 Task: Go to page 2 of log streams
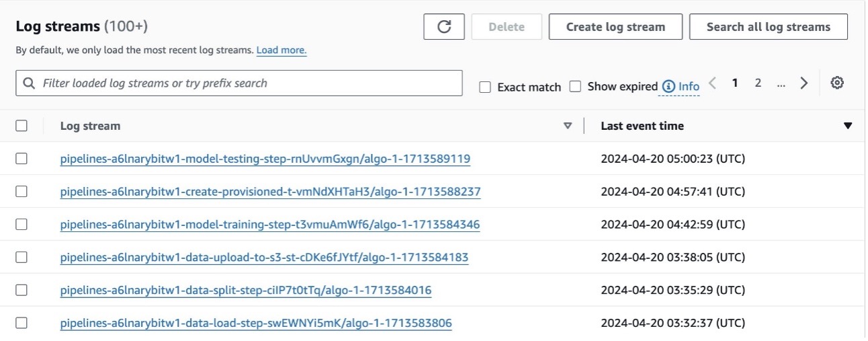[x=758, y=83]
